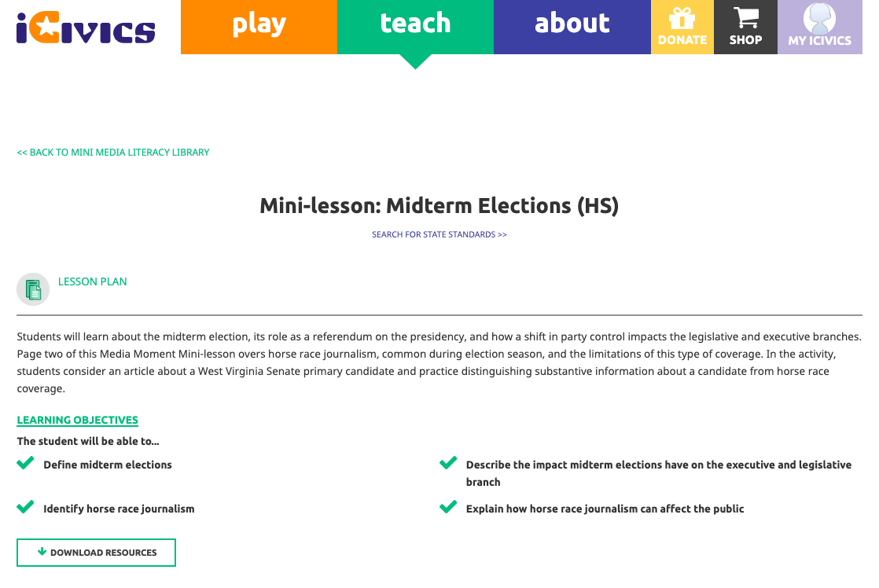Viewport: 879px width, 588px height.
Task: Select the LESSON PLAN label
Action: click(x=92, y=281)
